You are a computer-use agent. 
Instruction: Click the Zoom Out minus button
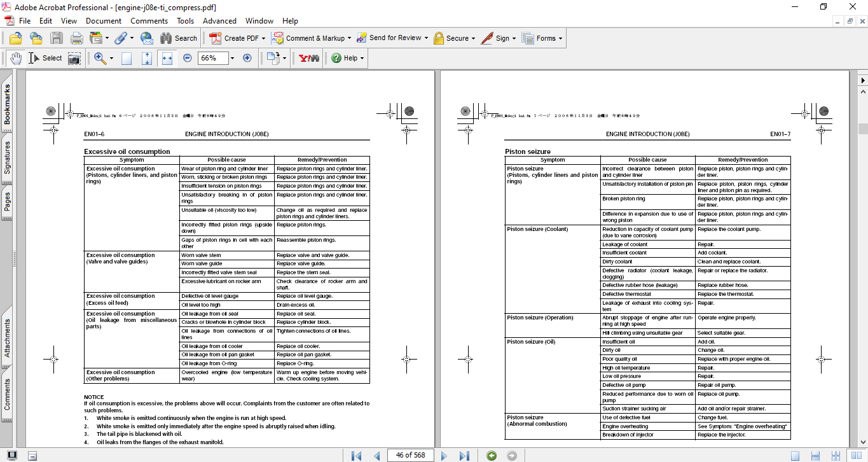188,58
